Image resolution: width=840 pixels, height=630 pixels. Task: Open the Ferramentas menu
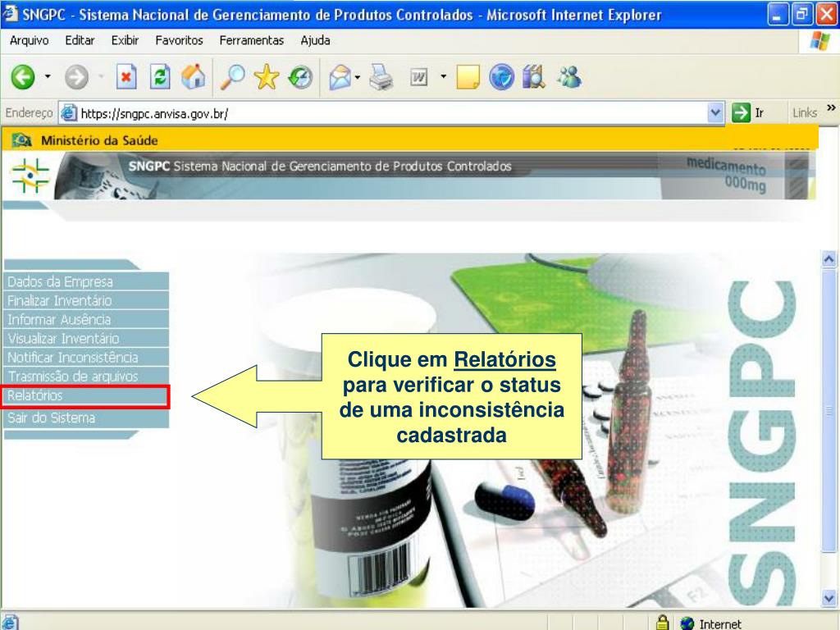(251, 41)
